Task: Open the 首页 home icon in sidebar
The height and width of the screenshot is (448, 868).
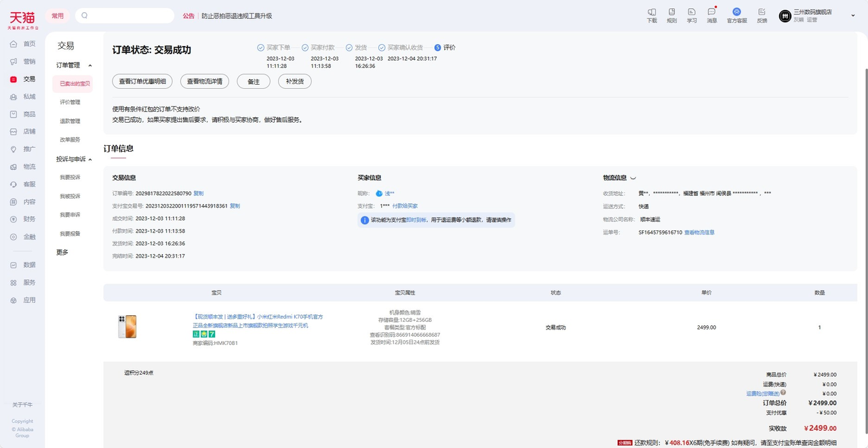Action: click(14, 43)
